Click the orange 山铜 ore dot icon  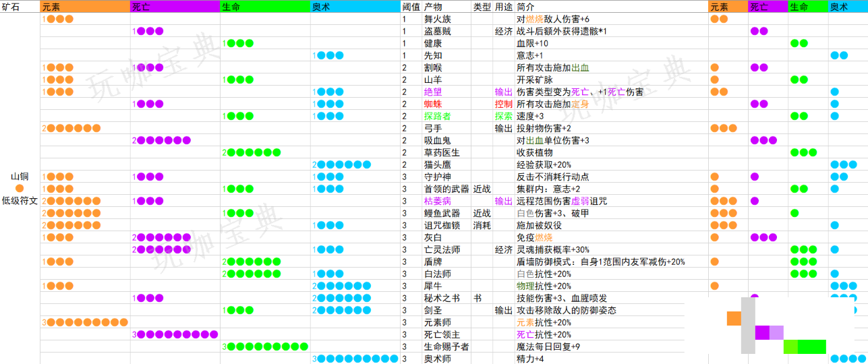pos(20,188)
